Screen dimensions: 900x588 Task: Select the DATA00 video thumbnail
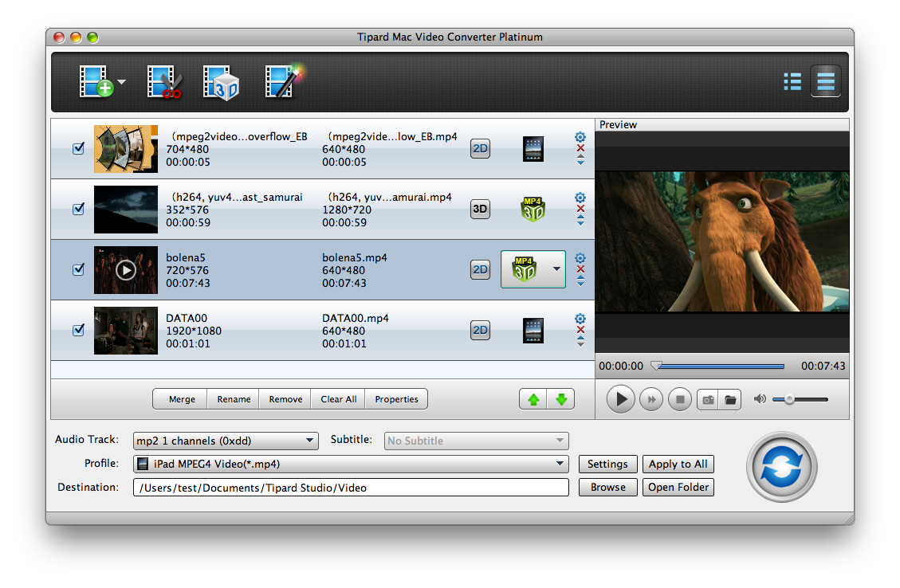(126, 331)
